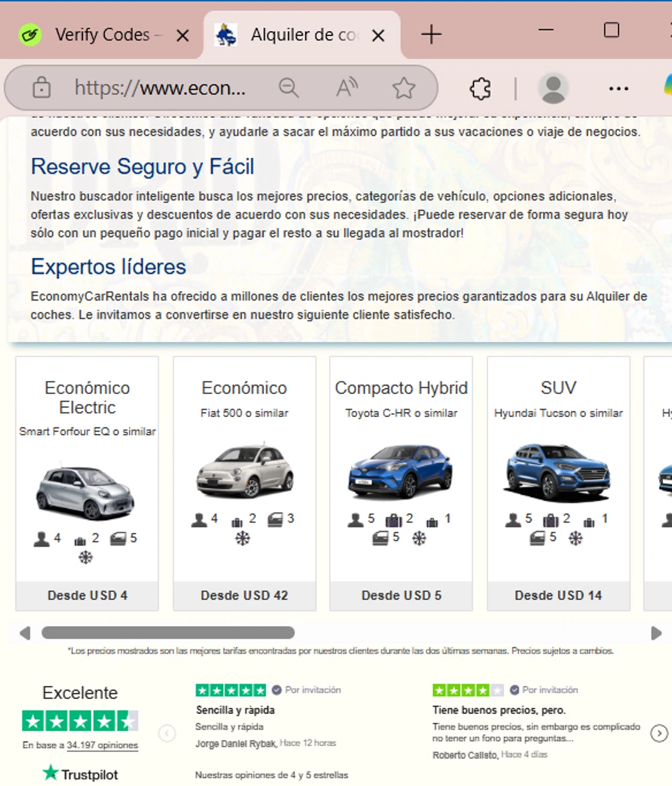Screen dimensions: 672x786
Task: Click the Trustpilot logo
Action: (80, 774)
